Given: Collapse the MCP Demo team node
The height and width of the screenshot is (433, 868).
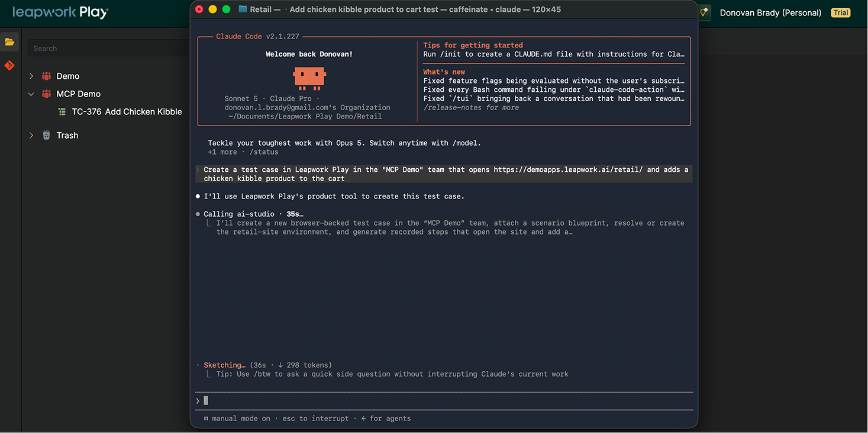Looking at the screenshot, I should [31, 94].
